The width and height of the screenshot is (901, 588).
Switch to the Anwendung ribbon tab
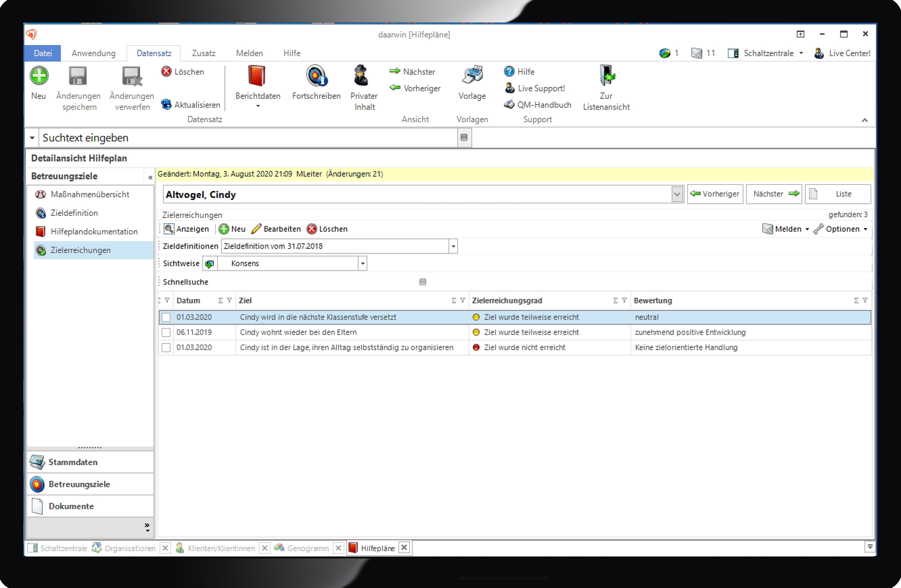click(94, 53)
